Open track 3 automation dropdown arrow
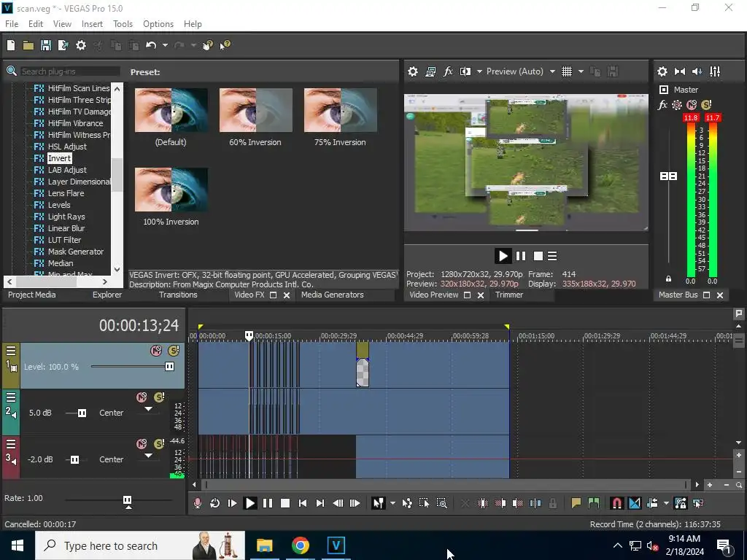The image size is (747, 560). click(x=148, y=455)
